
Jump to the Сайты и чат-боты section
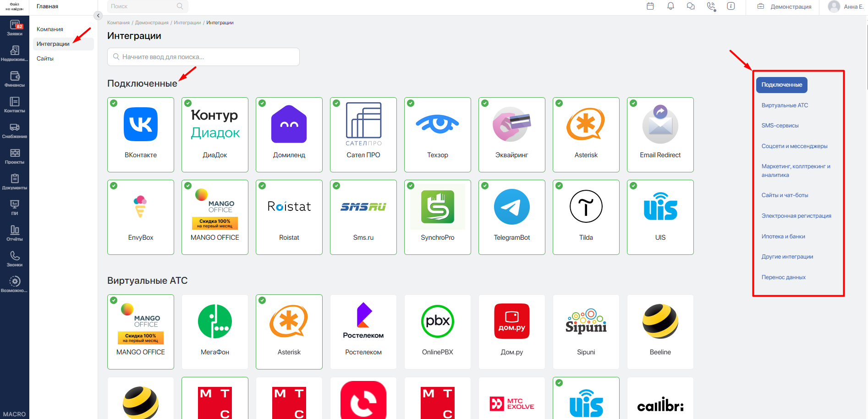785,195
